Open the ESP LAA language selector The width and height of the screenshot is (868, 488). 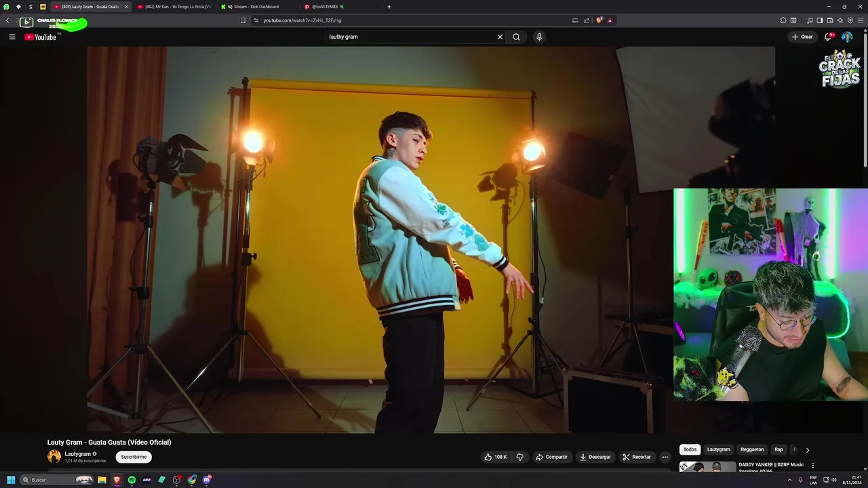pos(813,480)
